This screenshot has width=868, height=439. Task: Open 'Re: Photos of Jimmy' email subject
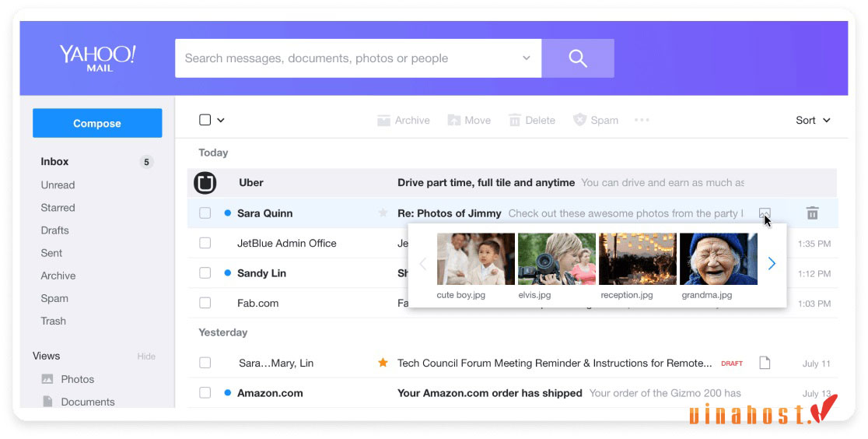tap(450, 213)
